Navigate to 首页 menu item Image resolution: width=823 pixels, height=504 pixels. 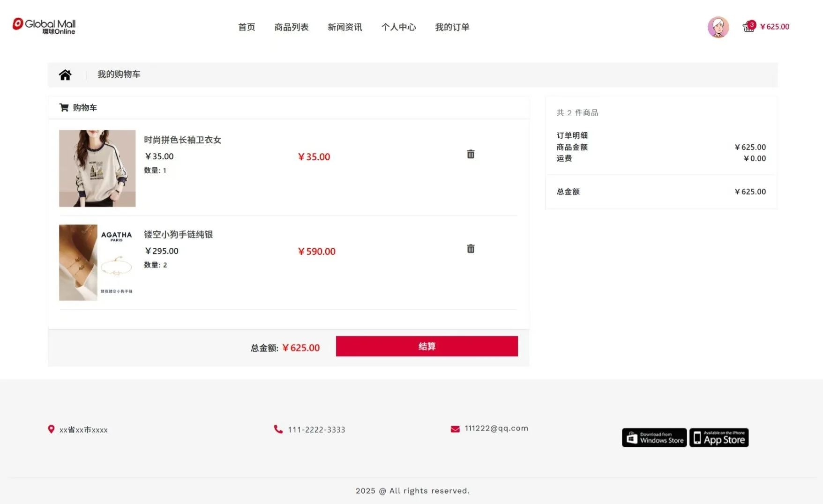(246, 27)
